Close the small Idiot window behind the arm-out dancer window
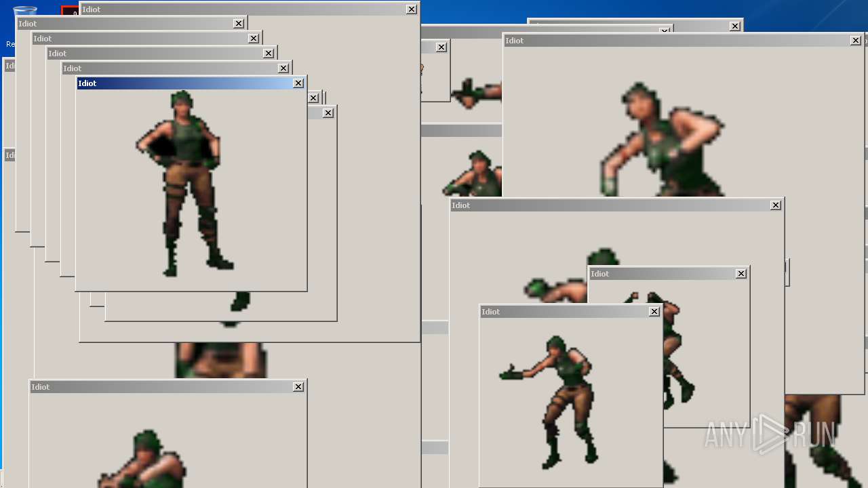This screenshot has width=868, height=488. pos(741,274)
